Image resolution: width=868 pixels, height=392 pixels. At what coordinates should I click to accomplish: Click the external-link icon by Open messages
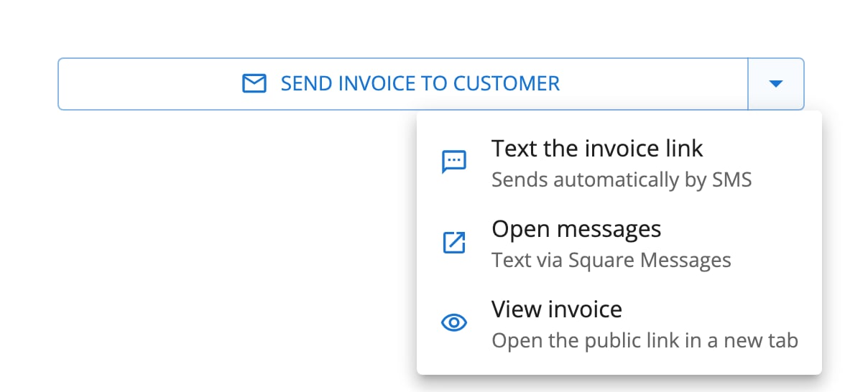453,243
